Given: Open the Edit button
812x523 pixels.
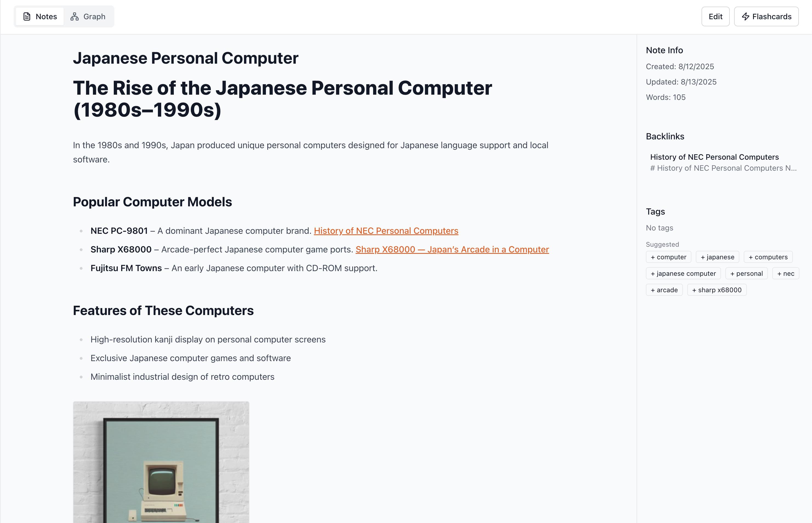Looking at the screenshot, I should (715, 17).
